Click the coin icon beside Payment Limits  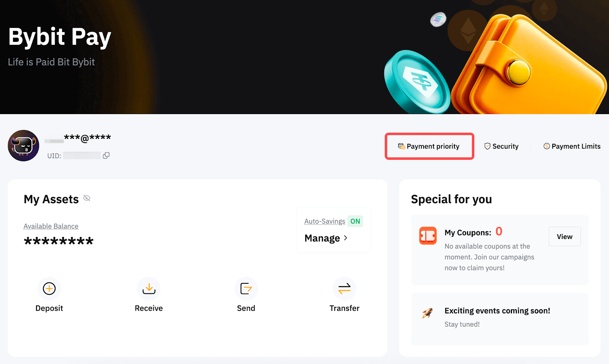[547, 146]
